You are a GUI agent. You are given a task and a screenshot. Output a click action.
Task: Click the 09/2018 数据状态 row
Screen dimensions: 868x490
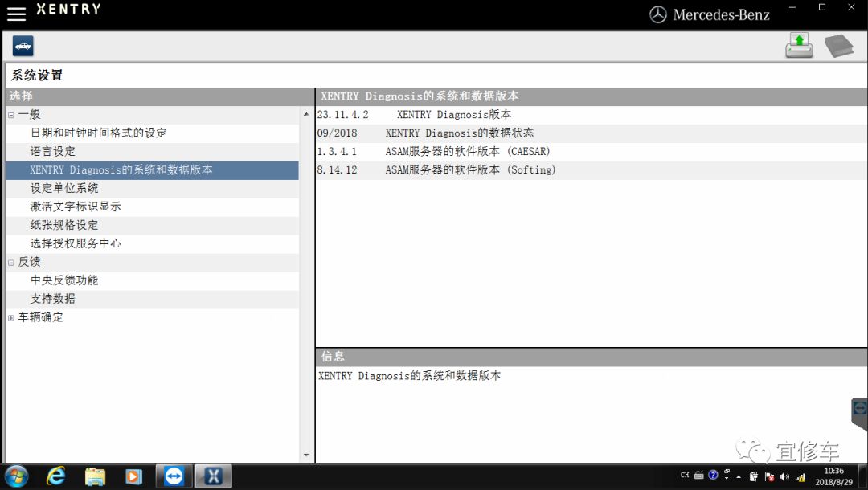pos(592,133)
